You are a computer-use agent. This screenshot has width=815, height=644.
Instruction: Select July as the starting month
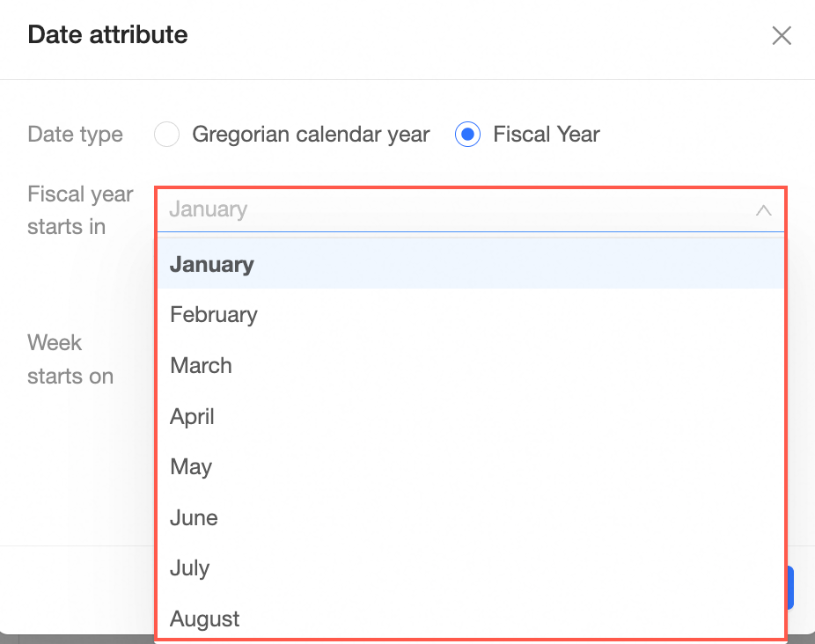coord(190,568)
